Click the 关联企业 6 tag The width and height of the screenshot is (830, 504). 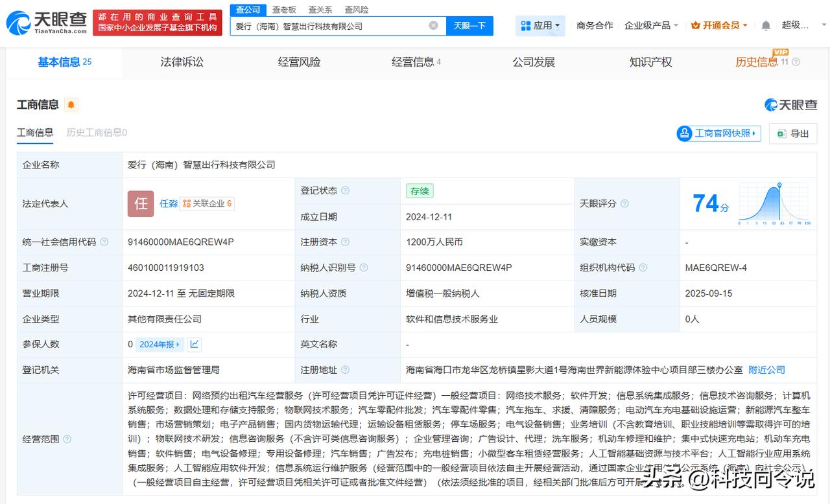pyautogui.click(x=207, y=203)
